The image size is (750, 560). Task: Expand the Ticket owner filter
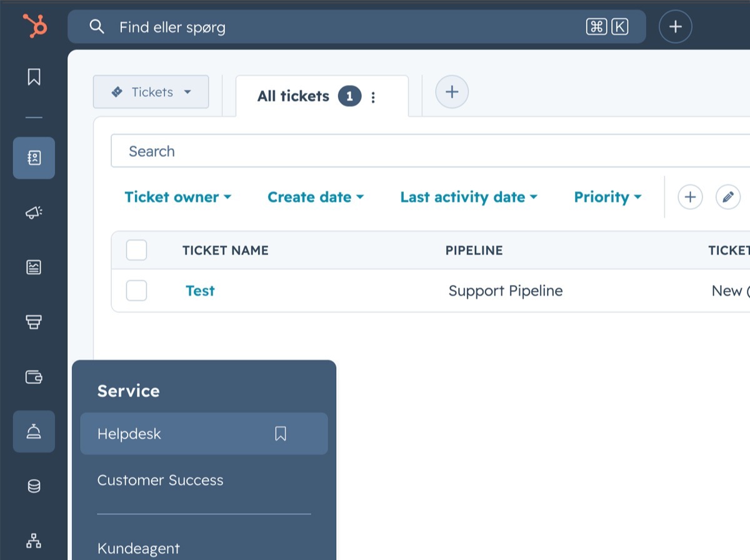pos(178,197)
